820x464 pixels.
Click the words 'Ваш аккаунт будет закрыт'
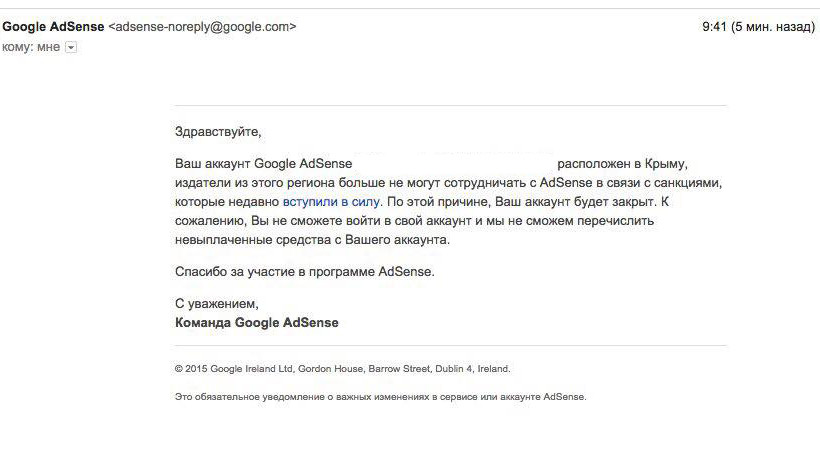pyautogui.click(x=575, y=202)
